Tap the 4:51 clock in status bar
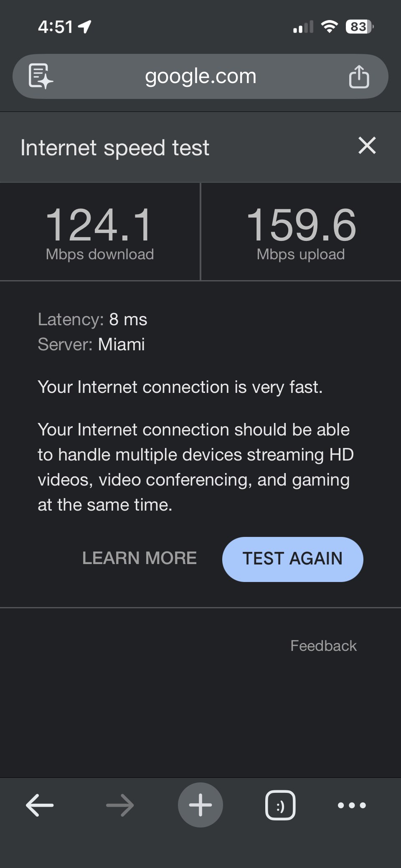401x868 pixels. [55, 27]
